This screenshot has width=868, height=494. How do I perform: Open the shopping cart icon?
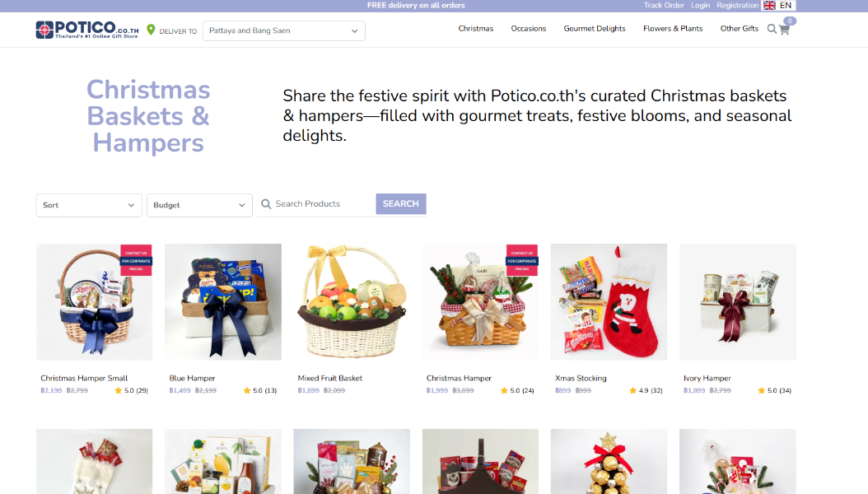(x=784, y=30)
